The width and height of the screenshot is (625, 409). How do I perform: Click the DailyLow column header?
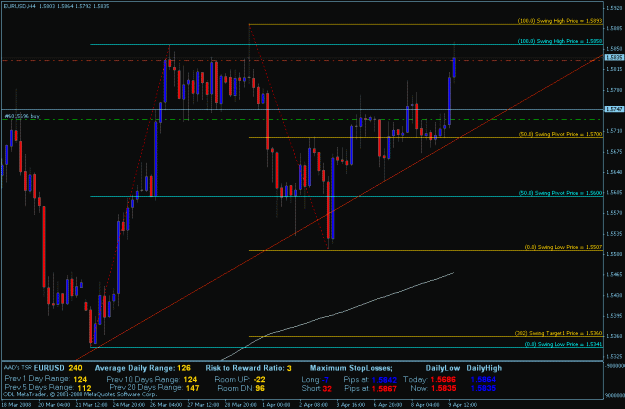tap(442, 368)
